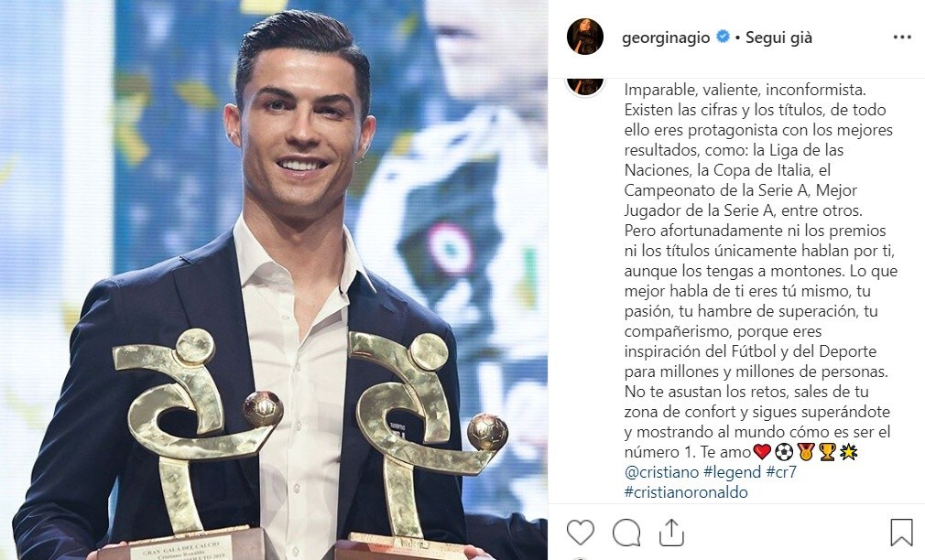
Task: Click the soccer ball emoji in caption
Action: (x=784, y=452)
